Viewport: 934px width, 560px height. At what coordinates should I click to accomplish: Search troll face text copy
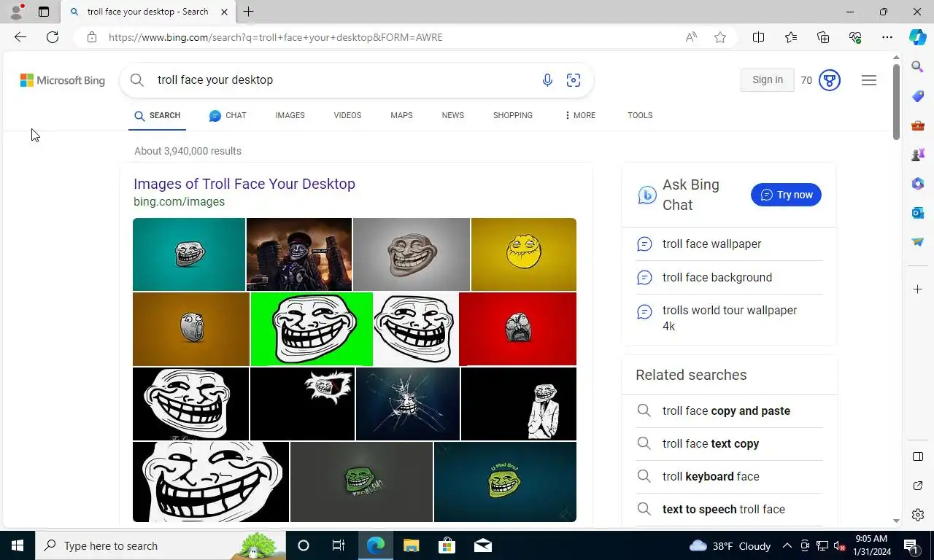pyautogui.click(x=711, y=444)
